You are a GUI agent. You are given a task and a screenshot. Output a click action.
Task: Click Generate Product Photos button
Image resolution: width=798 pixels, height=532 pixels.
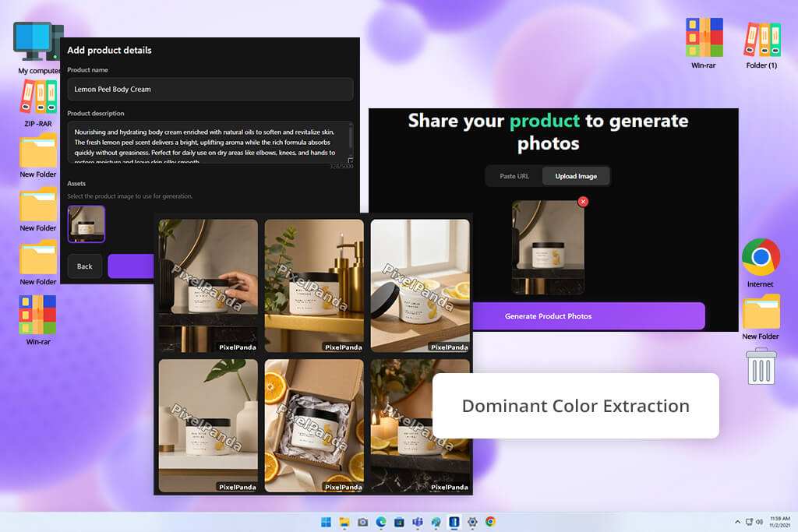click(589, 315)
